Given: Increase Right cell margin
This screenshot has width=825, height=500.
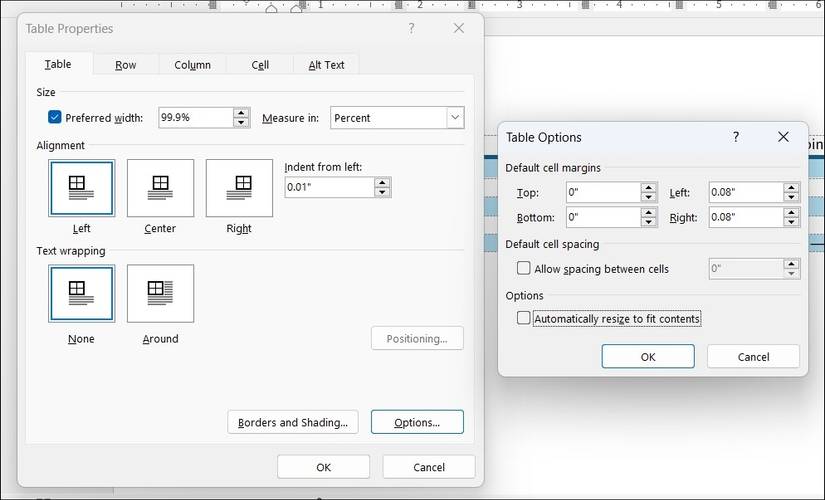Looking at the screenshot, I should coord(791,212).
